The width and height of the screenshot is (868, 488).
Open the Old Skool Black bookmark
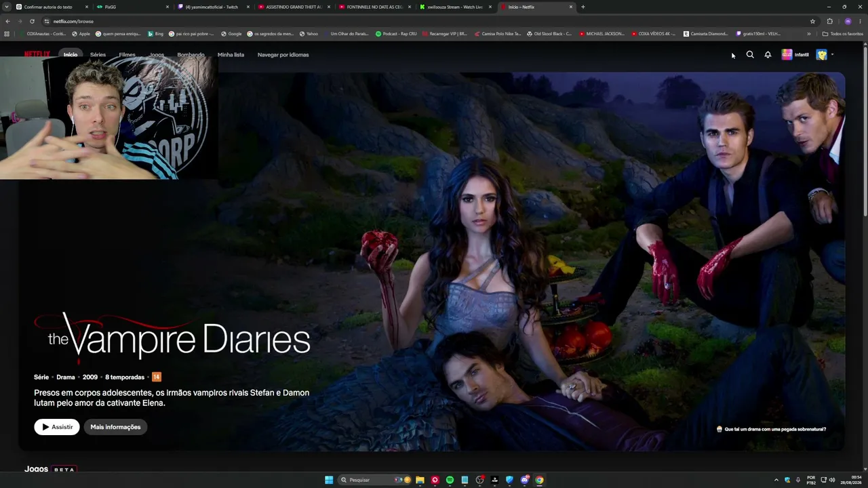(x=549, y=34)
